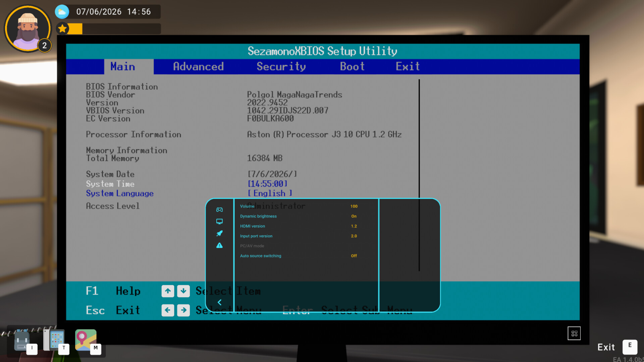This screenshot has width=644, height=362.
Task: Click the player level 2 badge
Action: pyautogui.click(x=44, y=46)
